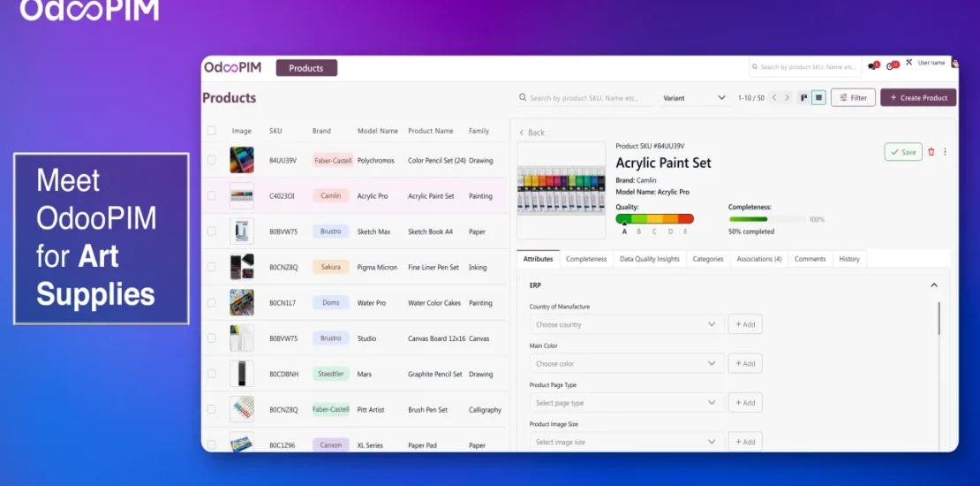
Task: Open the chat messages icon with badge
Action: [x=873, y=65]
